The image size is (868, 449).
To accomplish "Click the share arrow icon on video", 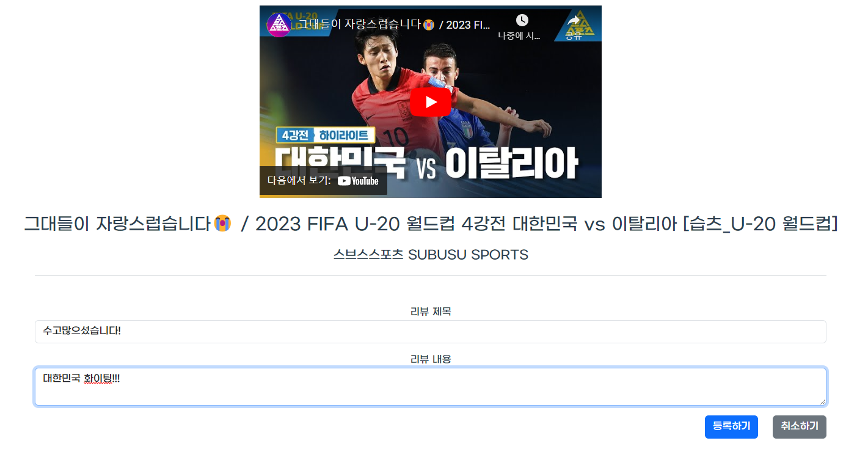I will click(x=574, y=21).
